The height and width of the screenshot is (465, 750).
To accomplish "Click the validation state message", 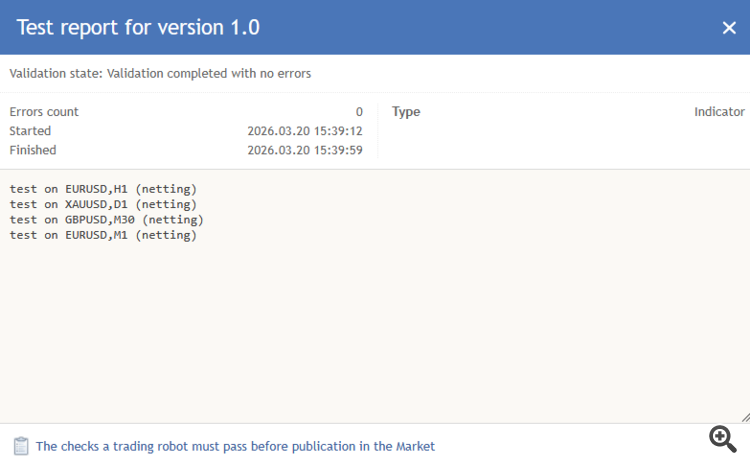I will pyautogui.click(x=160, y=73).
